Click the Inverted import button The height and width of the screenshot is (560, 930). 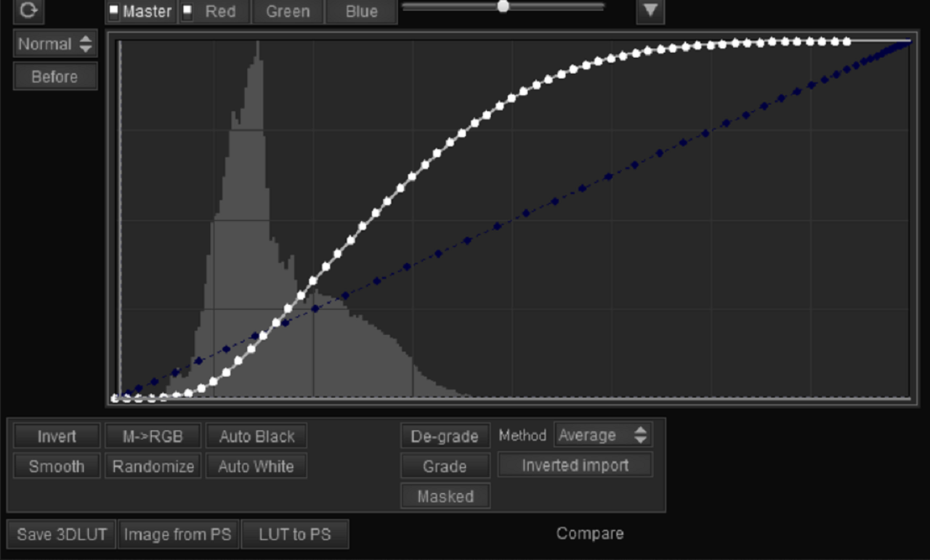coord(575,466)
